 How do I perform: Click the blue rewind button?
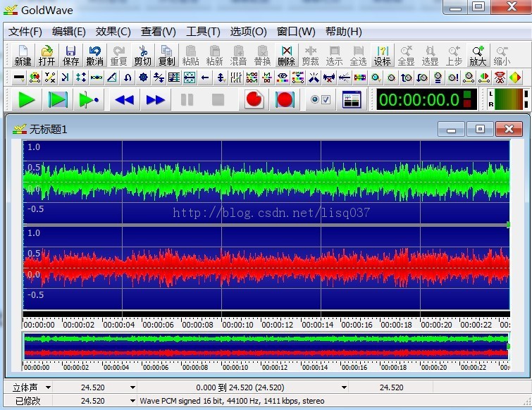125,100
